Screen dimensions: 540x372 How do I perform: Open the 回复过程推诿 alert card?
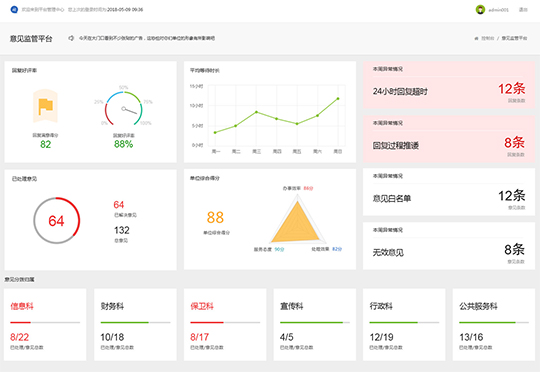pyautogui.click(x=449, y=139)
